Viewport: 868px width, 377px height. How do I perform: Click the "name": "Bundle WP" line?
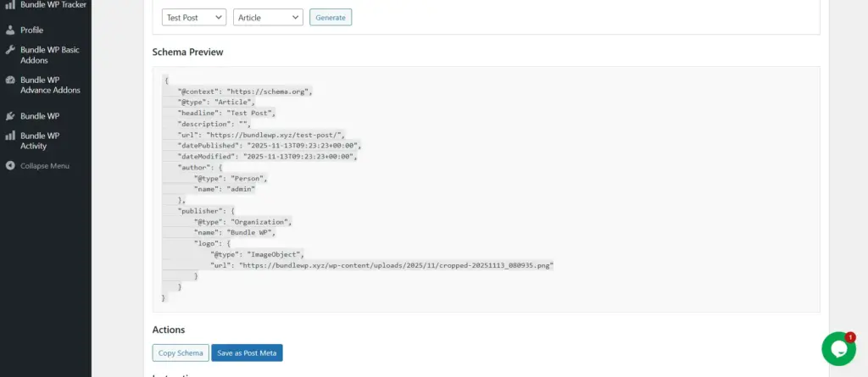[235, 232]
